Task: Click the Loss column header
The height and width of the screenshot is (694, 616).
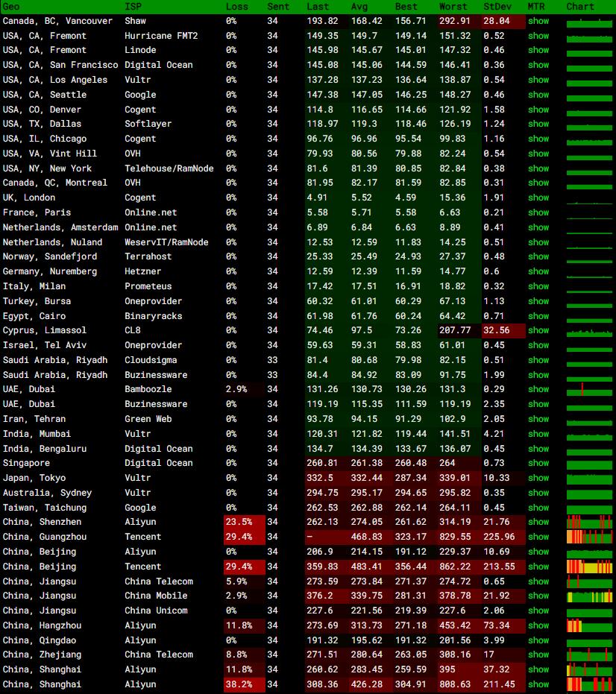Action: pyautogui.click(x=237, y=7)
